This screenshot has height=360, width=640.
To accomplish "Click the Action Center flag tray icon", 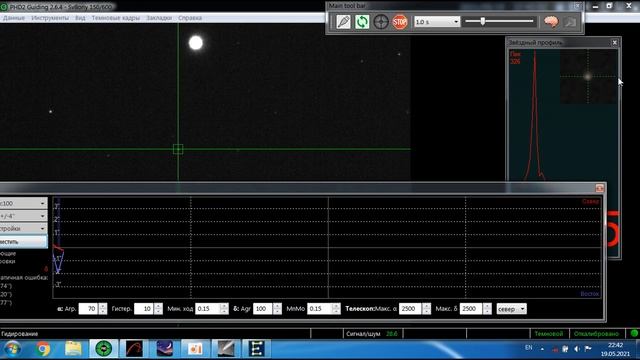I will 588,349.
